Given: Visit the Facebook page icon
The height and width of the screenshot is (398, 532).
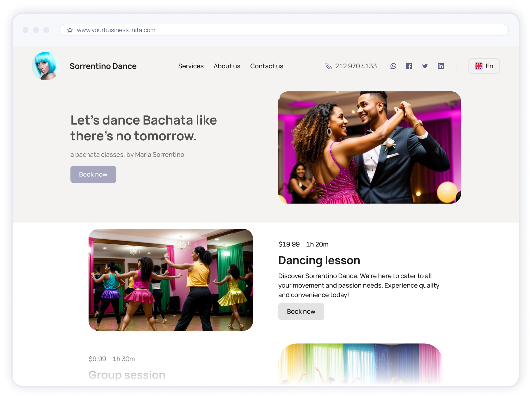Looking at the screenshot, I should (x=409, y=66).
